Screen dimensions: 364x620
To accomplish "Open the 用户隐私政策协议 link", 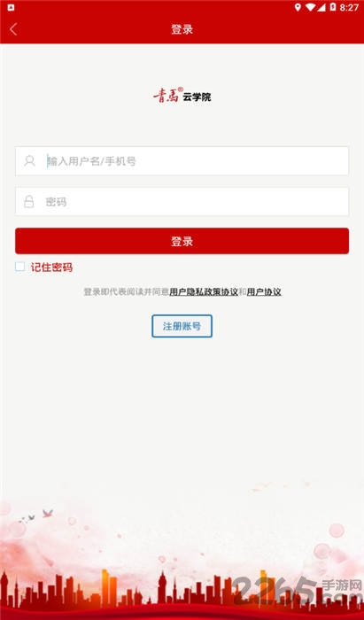I will [x=204, y=292].
